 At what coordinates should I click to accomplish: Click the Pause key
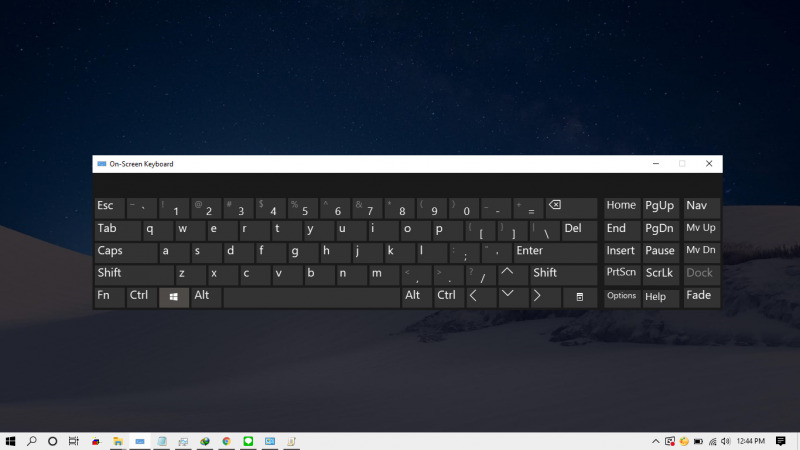pos(661,253)
